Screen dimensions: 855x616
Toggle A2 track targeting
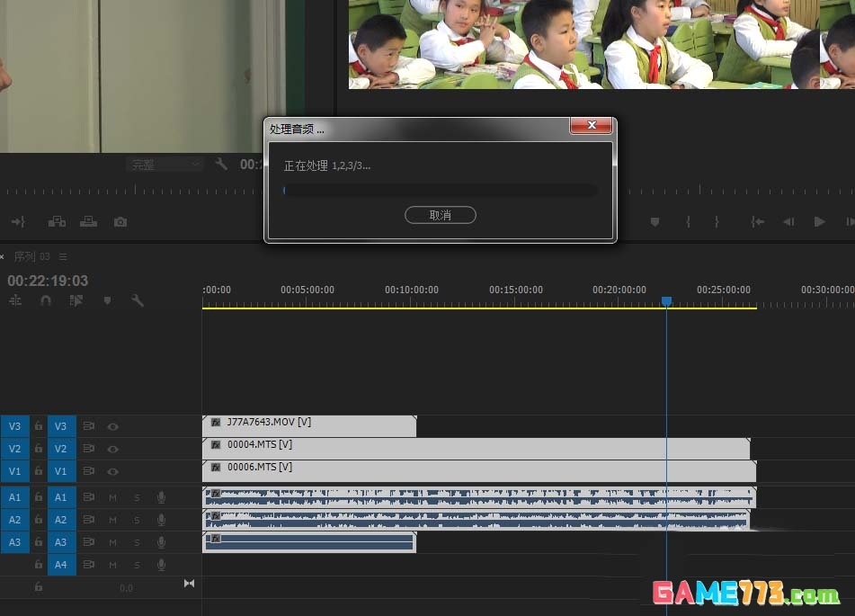pos(61,520)
